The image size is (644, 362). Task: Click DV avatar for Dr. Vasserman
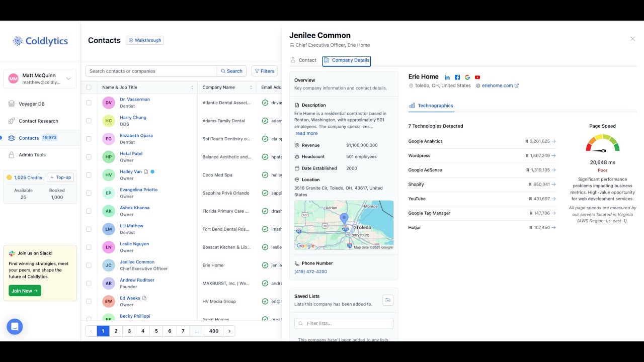[109, 103]
